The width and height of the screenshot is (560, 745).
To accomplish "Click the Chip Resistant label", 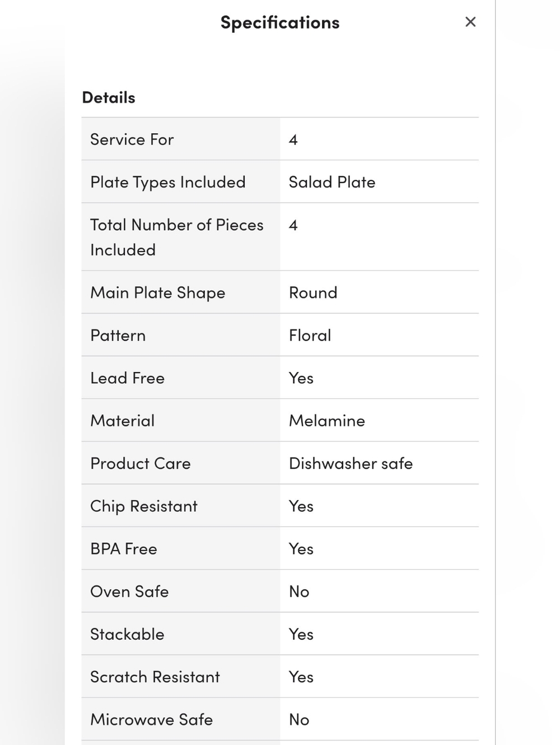I will (144, 506).
